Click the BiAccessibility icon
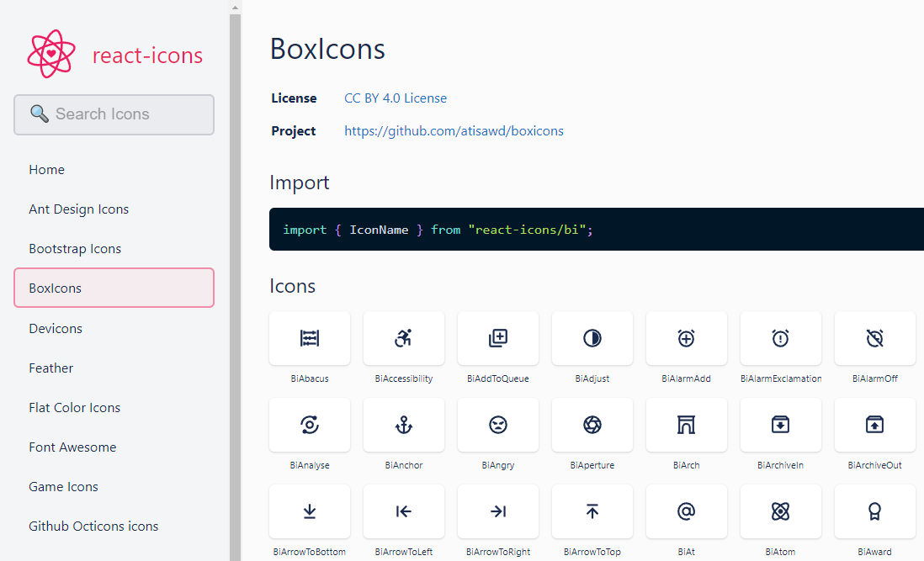 coord(403,338)
